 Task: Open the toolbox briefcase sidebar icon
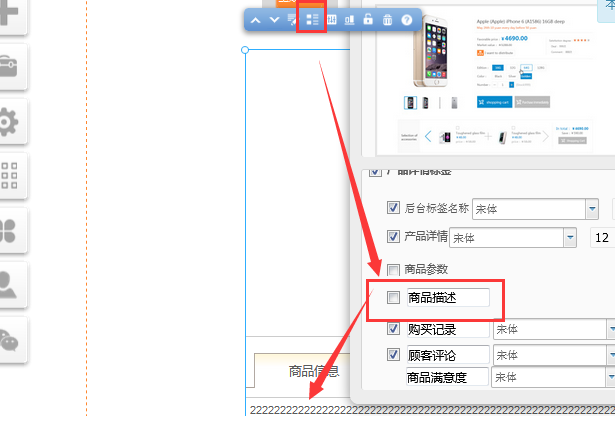[x=10, y=69]
